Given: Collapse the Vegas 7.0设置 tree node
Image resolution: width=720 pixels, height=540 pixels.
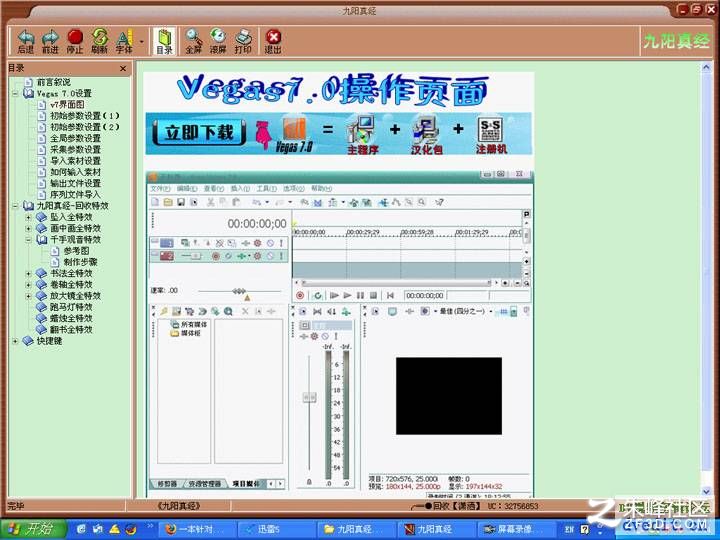Looking at the screenshot, I should 15,93.
